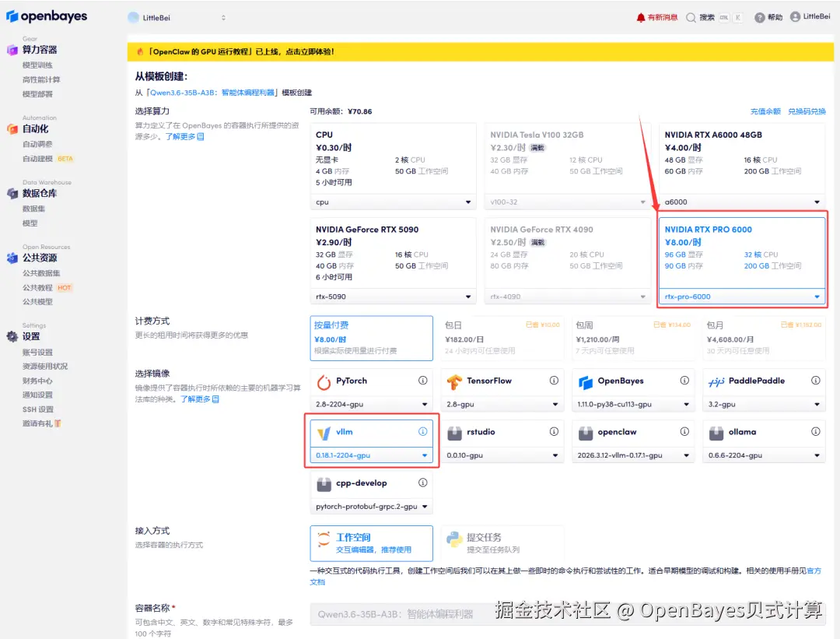This screenshot has height=639, width=840.
Task: Click the vllm logo icon
Action: (324, 434)
